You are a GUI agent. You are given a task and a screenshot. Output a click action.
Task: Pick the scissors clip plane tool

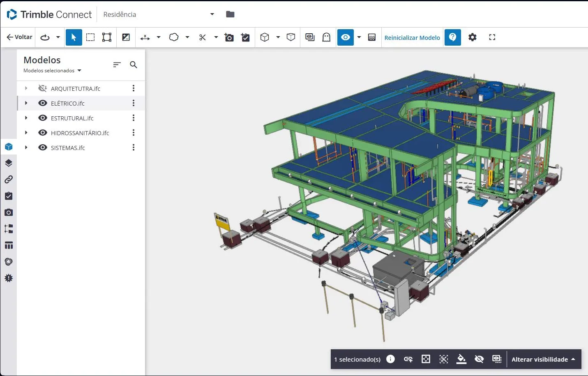point(203,37)
